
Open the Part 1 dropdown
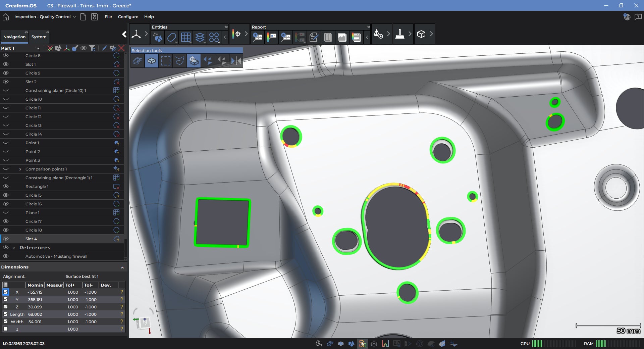(38, 48)
